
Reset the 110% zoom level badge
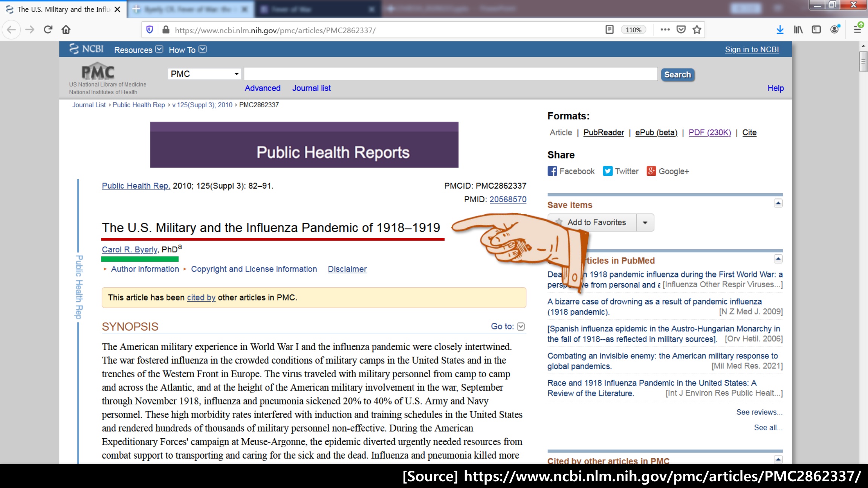(x=633, y=30)
